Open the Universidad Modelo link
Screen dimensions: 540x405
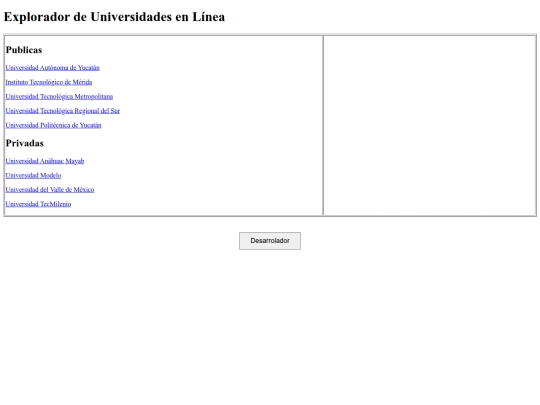pos(33,175)
